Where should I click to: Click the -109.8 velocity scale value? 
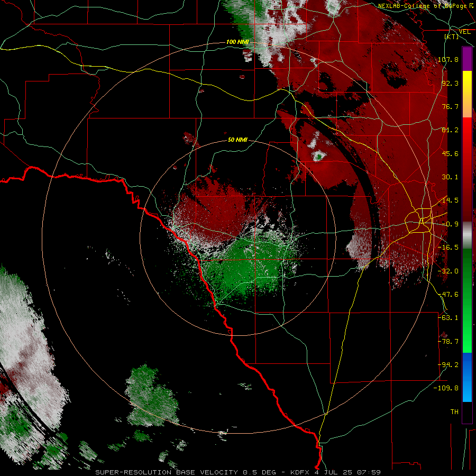point(446,388)
